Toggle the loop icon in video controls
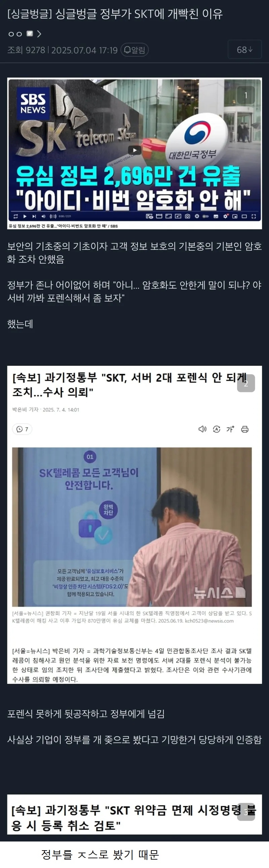 pos(15,216)
